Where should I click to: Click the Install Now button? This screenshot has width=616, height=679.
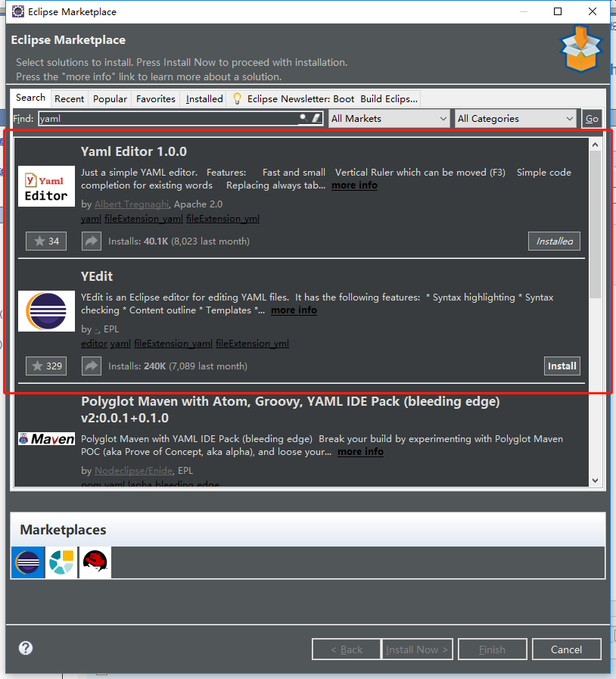[x=417, y=649]
